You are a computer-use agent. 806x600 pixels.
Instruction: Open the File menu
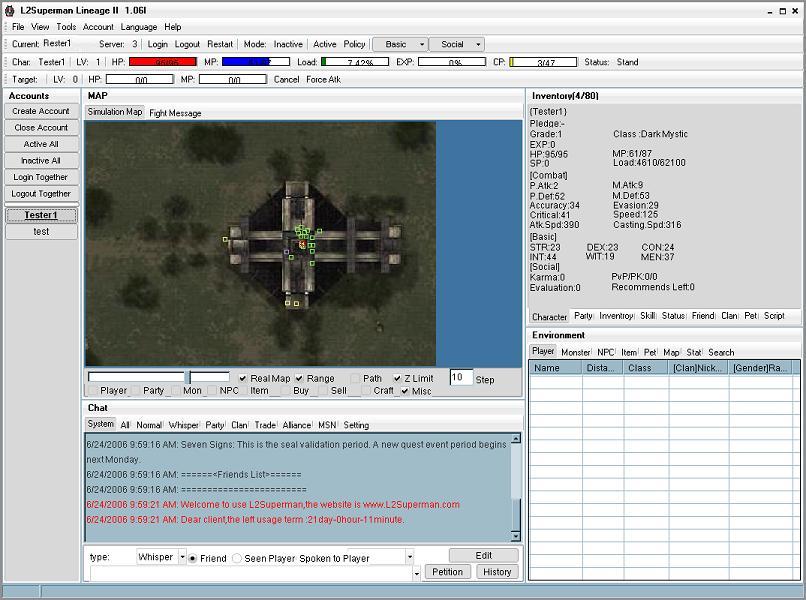click(18, 27)
